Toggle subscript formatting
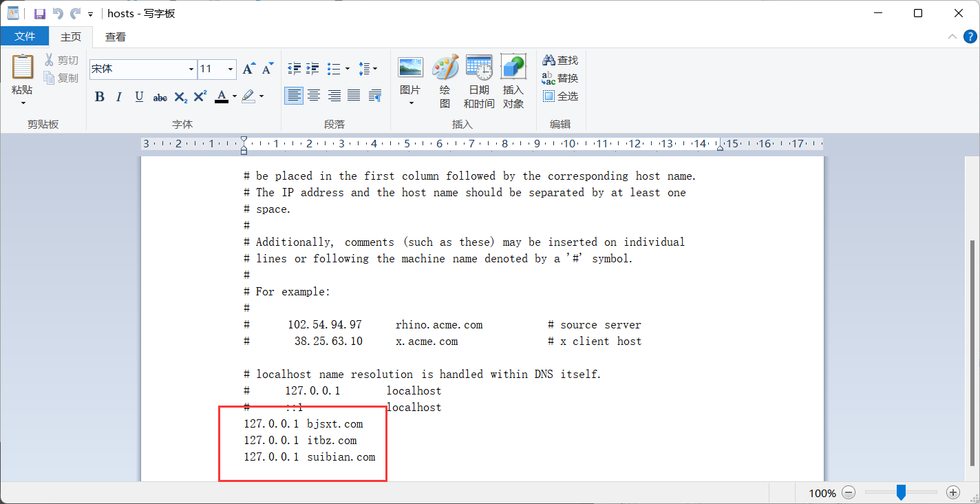The image size is (980, 504). coord(180,96)
